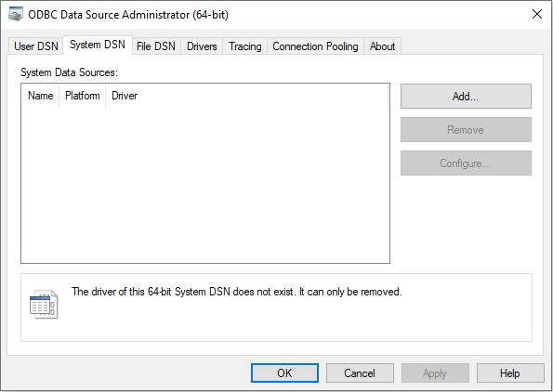Close the ODBC Data Source Administrator window
The height and width of the screenshot is (392, 553).
click(537, 14)
